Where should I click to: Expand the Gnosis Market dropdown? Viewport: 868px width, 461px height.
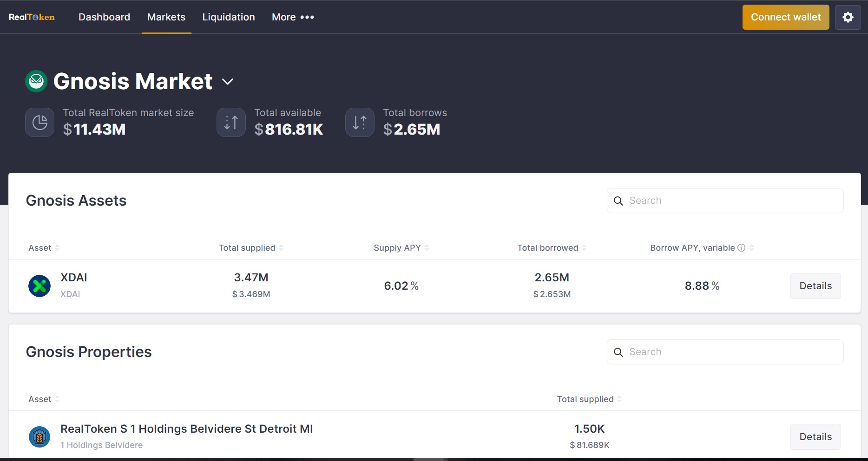[x=228, y=81]
